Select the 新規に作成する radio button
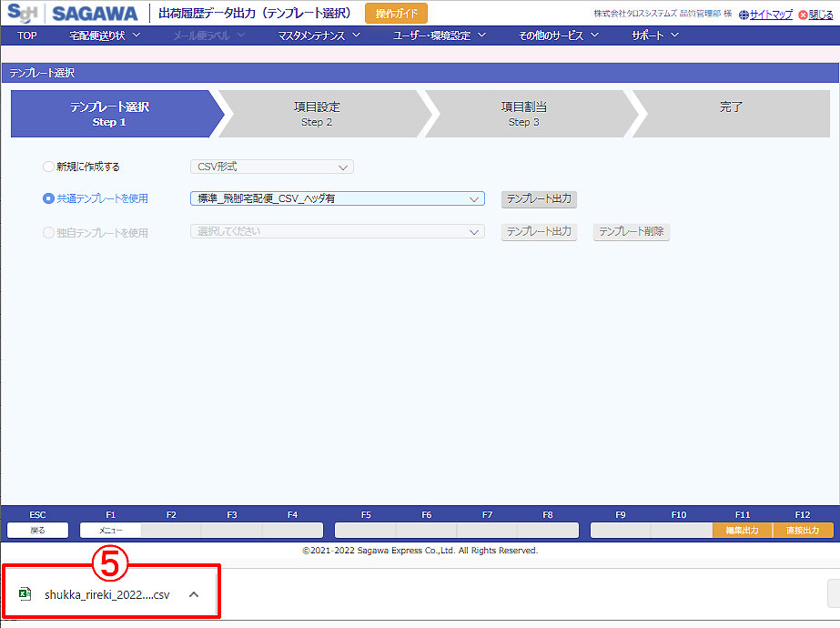 tap(48, 167)
